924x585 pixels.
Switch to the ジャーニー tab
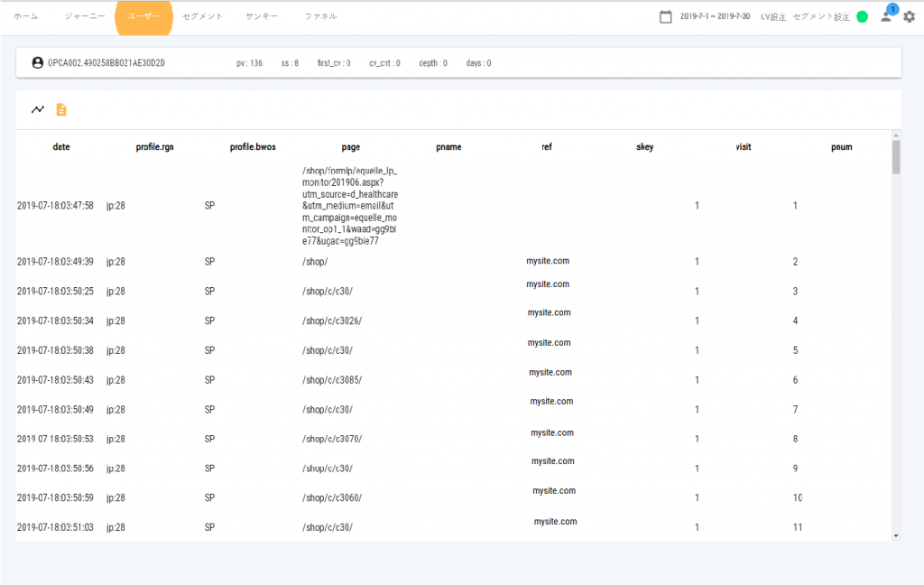84,15
